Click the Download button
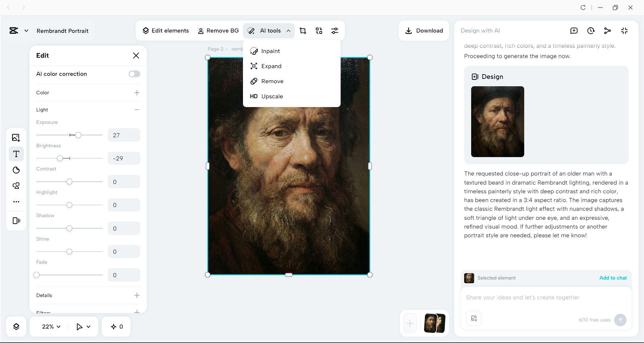The width and height of the screenshot is (644, 343). (424, 31)
